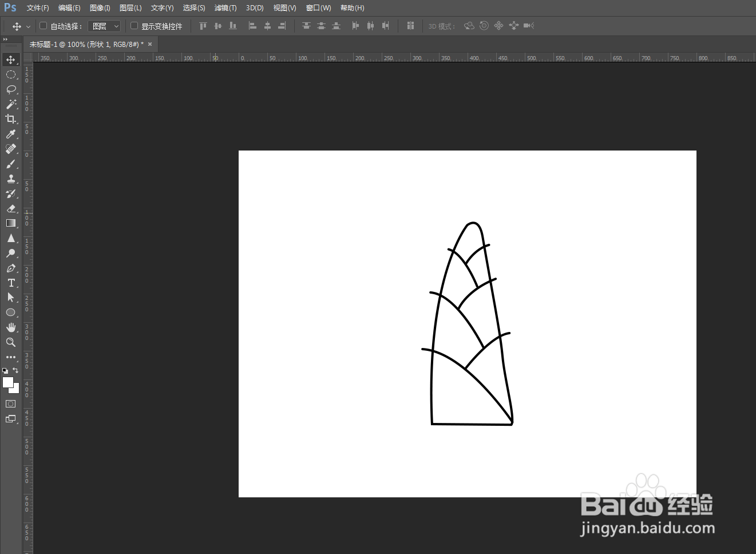This screenshot has height=554, width=756.
Task: Distribute bottom edges
Action: (x=336, y=26)
